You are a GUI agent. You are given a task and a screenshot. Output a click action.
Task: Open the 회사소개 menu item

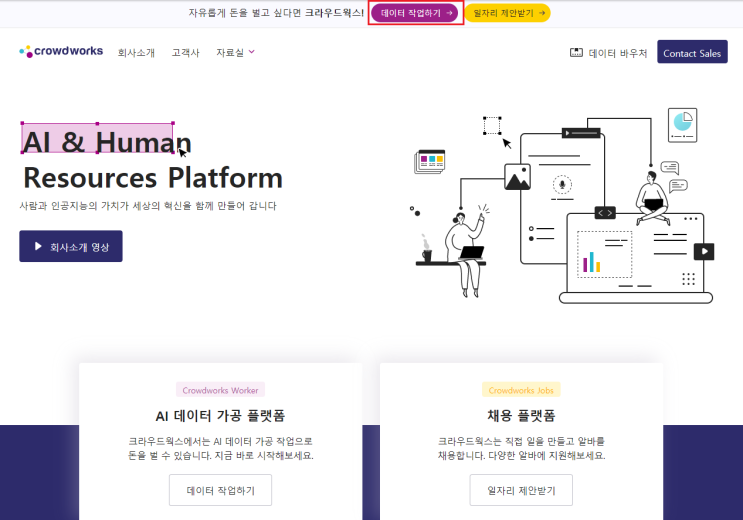point(136,53)
